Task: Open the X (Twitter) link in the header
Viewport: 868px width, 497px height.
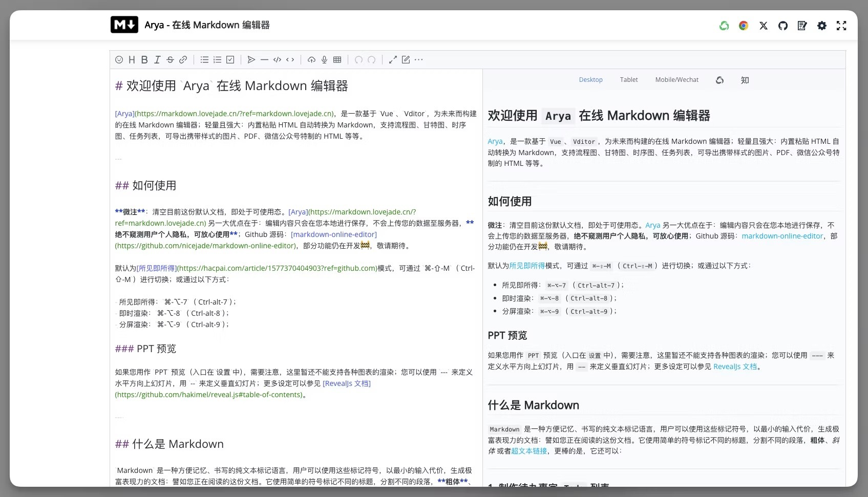Action: (x=764, y=26)
